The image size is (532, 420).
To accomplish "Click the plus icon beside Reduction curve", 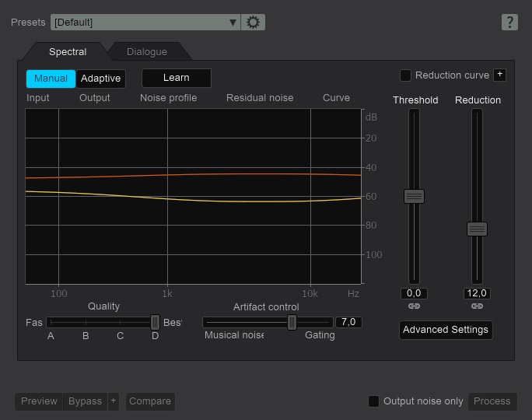I will tap(499, 75).
